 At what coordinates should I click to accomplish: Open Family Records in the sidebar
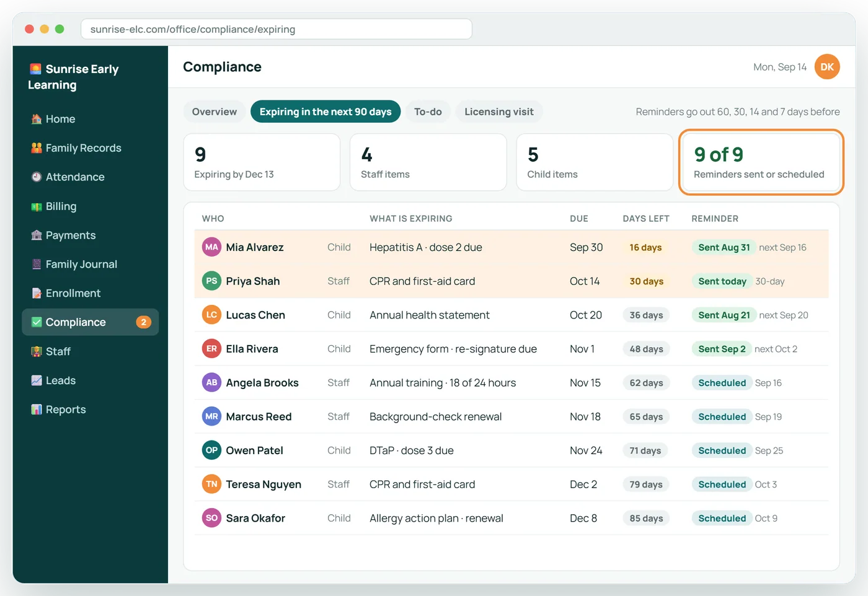coord(91,148)
